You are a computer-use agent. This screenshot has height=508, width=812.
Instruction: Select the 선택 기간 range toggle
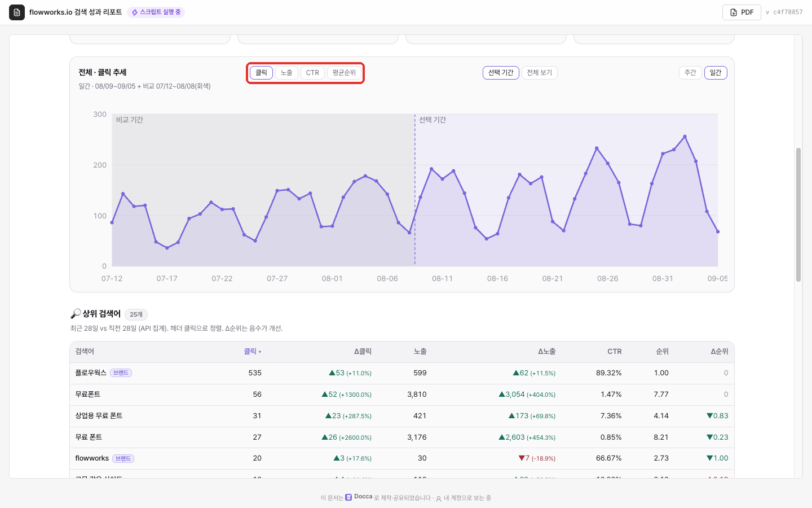click(501, 73)
